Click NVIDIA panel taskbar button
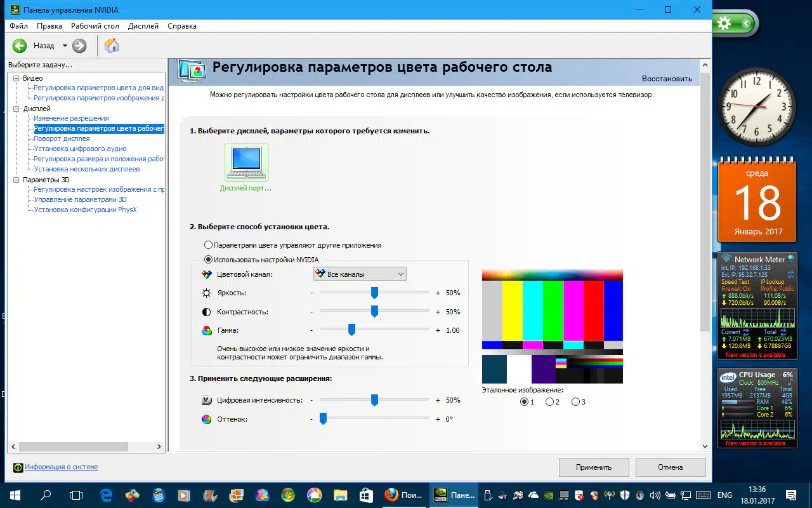The height and width of the screenshot is (508, 812). pos(453,495)
